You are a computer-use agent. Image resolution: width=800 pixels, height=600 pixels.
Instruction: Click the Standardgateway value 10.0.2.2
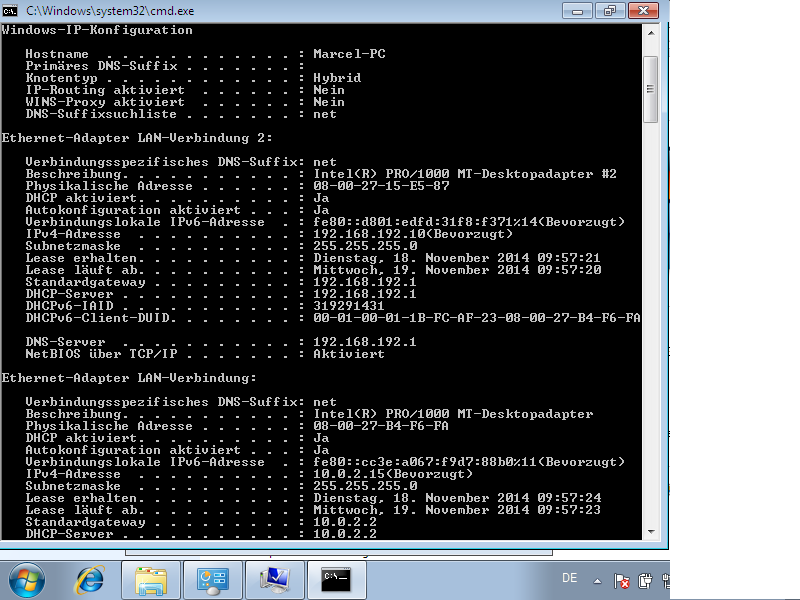tap(345, 522)
